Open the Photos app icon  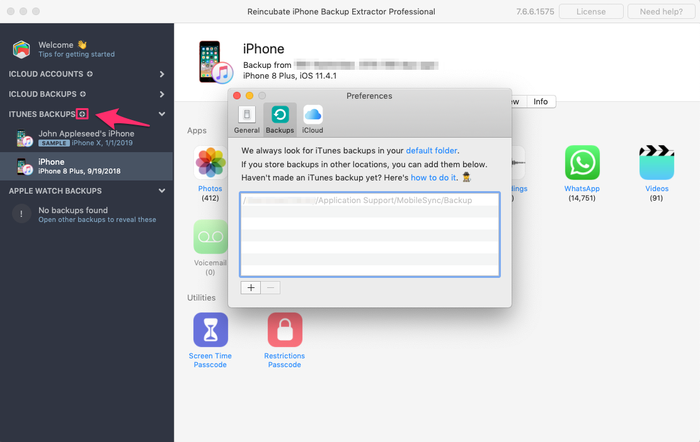pos(210,163)
